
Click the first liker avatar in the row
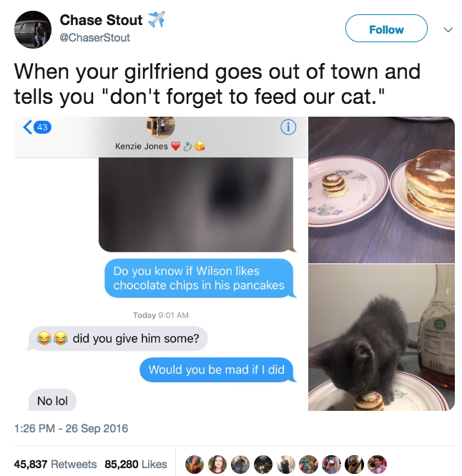coord(195,464)
